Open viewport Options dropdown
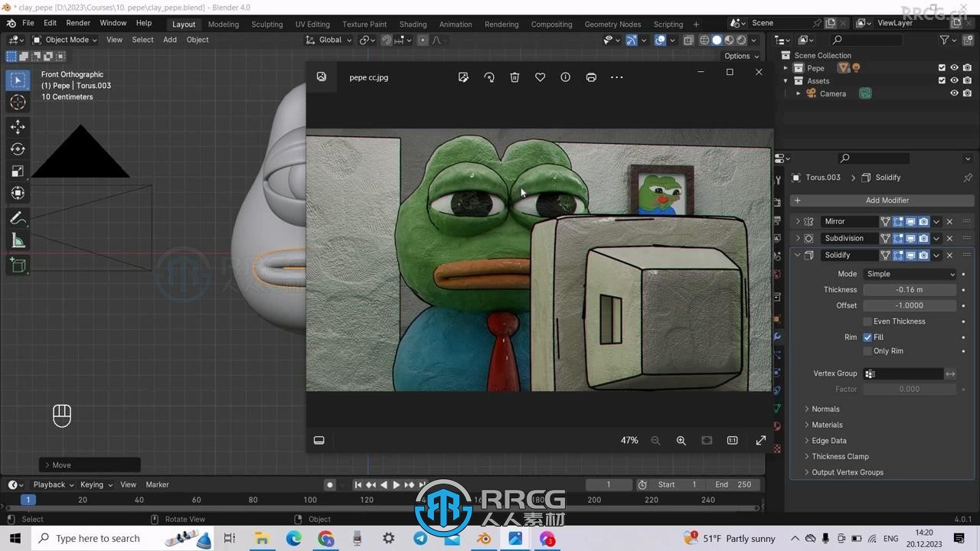 click(x=741, y=56)
